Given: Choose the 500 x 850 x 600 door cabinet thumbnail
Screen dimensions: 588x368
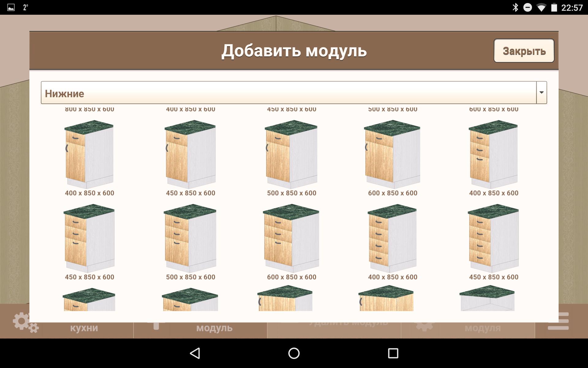Looking at the screenshot, I should (x=291, y=155).
